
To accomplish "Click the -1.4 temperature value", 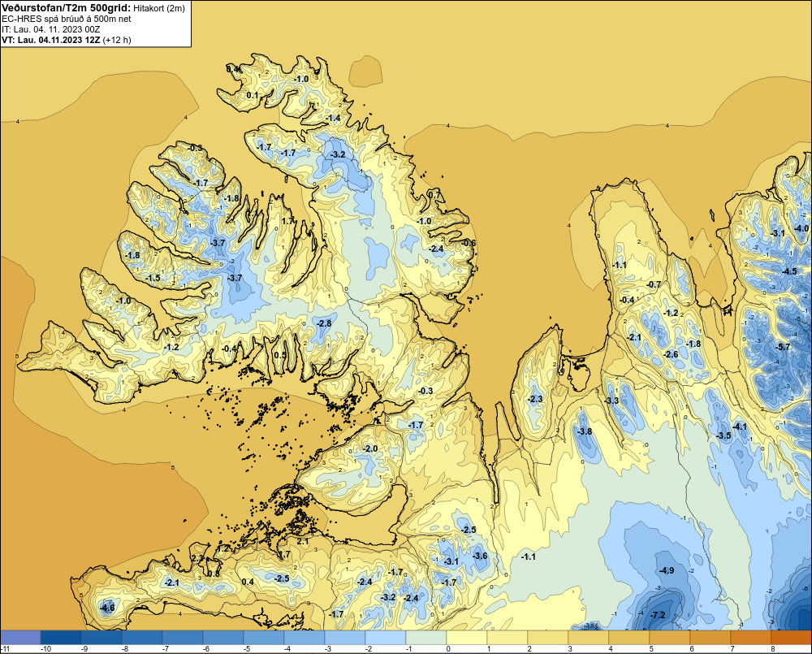I will (334, 118).
